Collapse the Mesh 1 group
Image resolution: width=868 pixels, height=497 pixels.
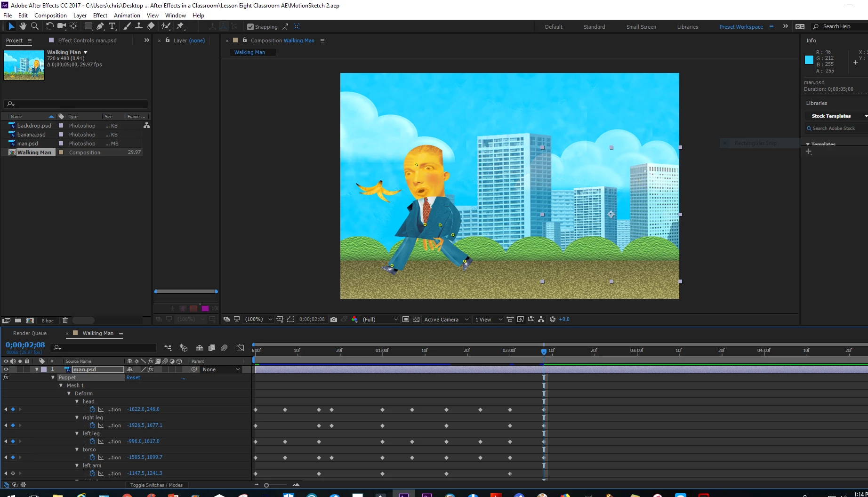pos(61,385)
